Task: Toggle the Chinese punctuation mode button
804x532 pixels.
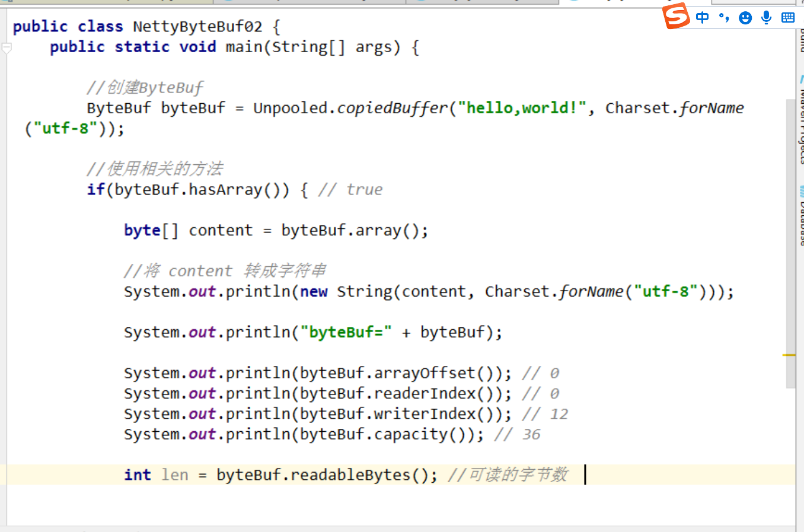Action: coord(724,17)
